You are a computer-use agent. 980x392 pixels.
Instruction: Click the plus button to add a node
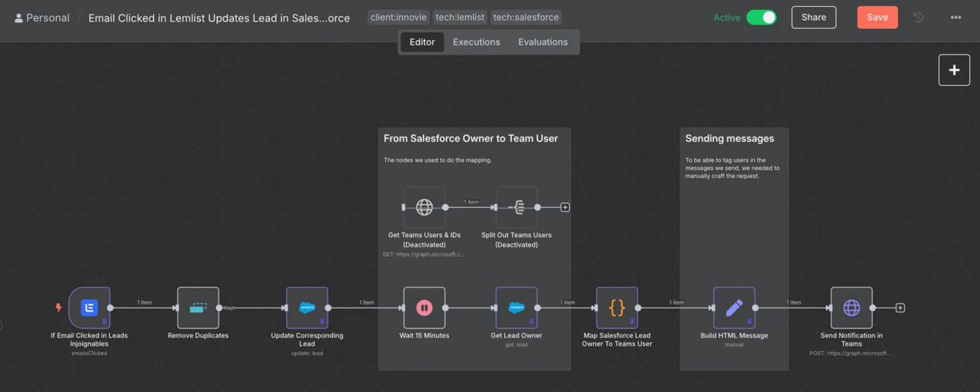pyautogui.click(x=954, y=70)
